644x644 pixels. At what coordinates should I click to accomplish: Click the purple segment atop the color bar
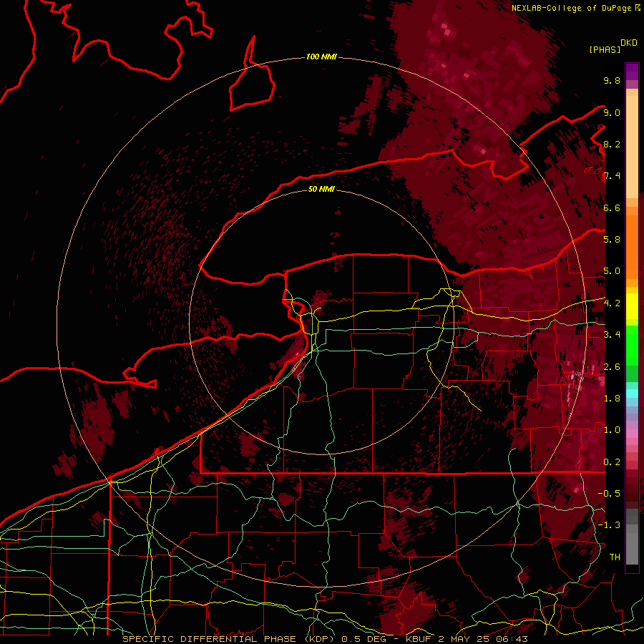click(632, 72)
